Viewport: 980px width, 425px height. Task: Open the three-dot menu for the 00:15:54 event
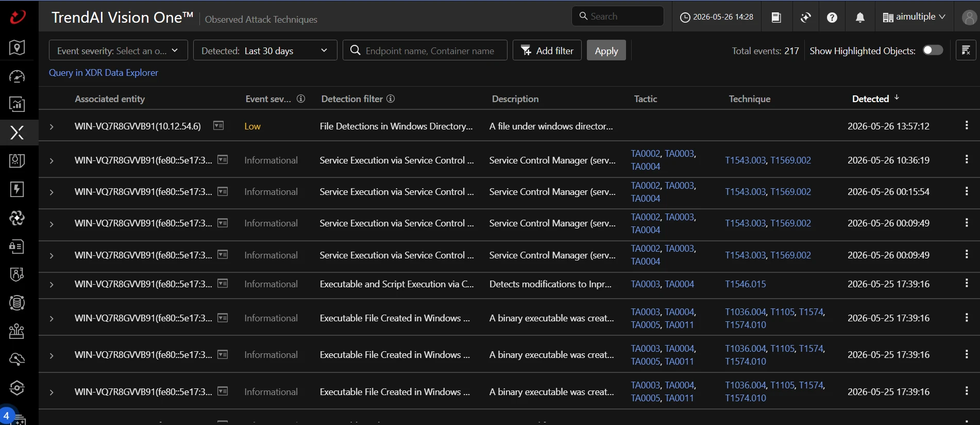click(x=967, y=191)
